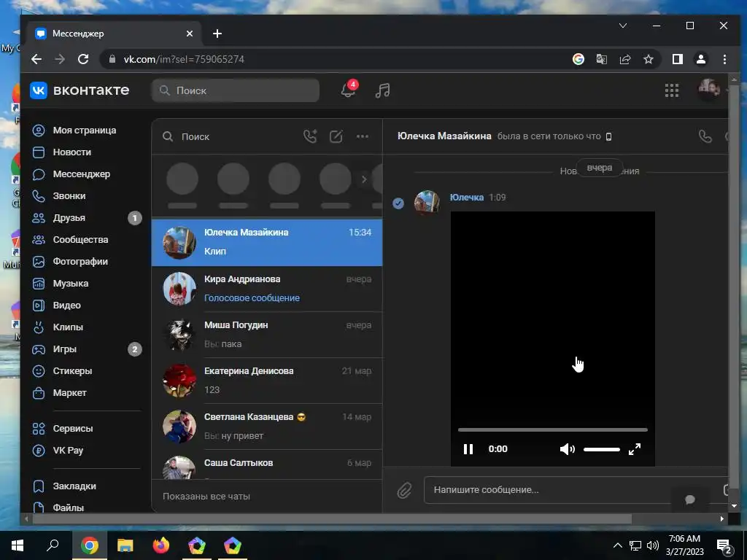
Task: Attach a file with the paperclip icon
Action: point(404,490)
